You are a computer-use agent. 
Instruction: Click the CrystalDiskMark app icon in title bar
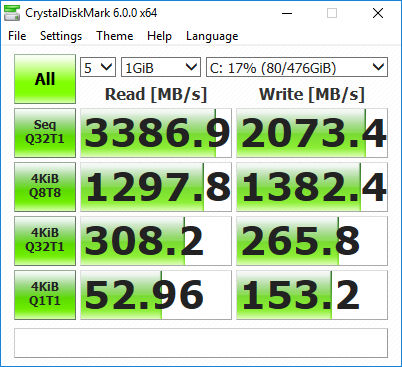[x=12, y=13]
